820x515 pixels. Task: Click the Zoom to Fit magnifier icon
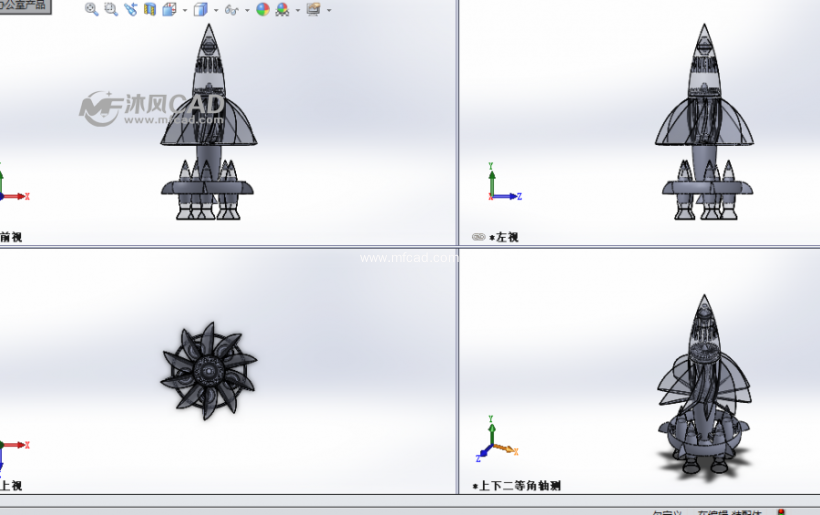[92, 9]
